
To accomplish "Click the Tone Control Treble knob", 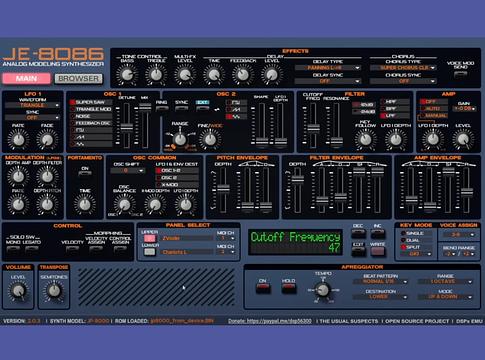I will [x=156, y=75].
